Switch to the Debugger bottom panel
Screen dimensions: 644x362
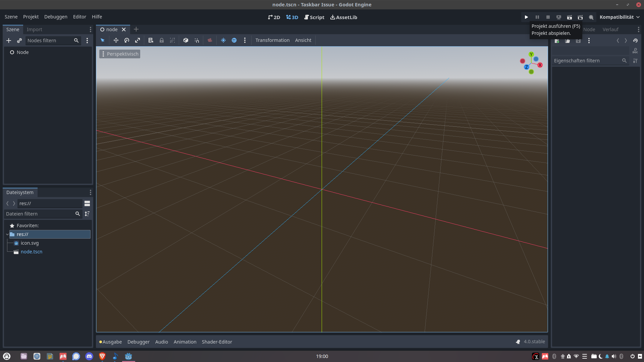[139, 342]
